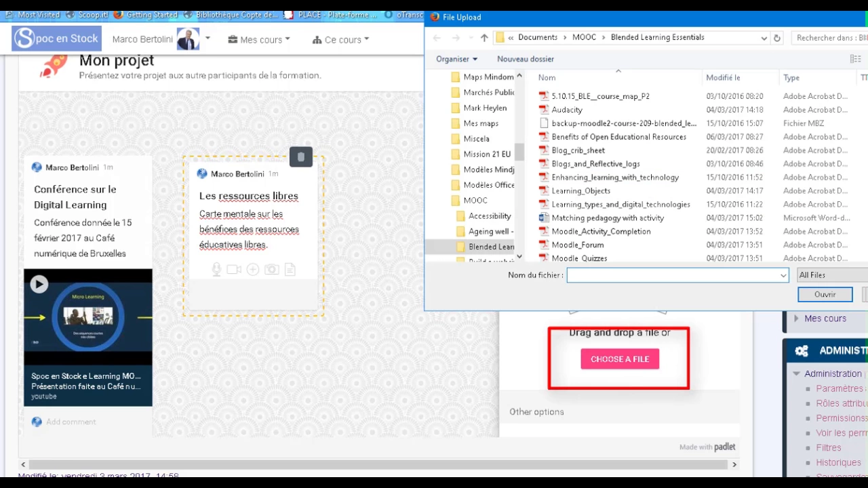Image resolution: width=868 pixels, height=488 pixels.
Task: Select Enhancing_learning_with_technology file
Action: [615, 178]
